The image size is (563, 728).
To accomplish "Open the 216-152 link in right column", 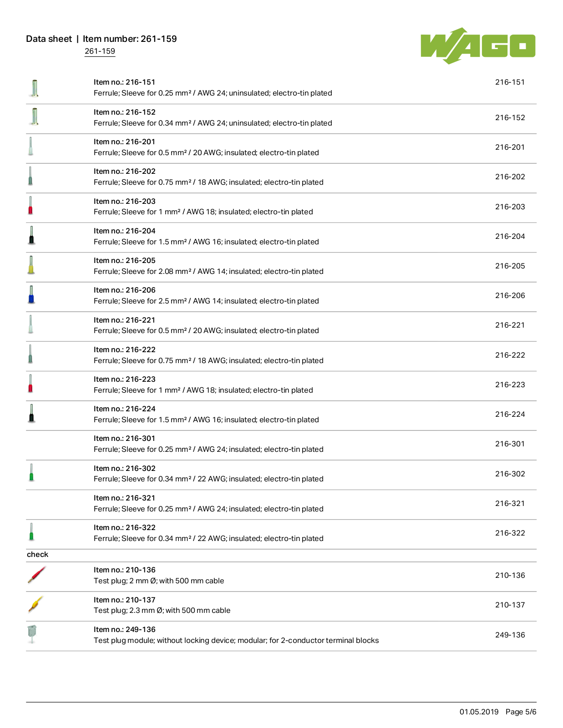I will (510, 117).
